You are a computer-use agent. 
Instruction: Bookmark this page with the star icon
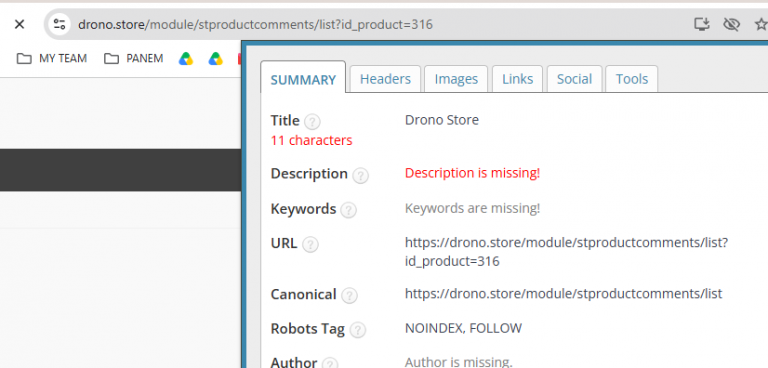click(x=762, y=24)
